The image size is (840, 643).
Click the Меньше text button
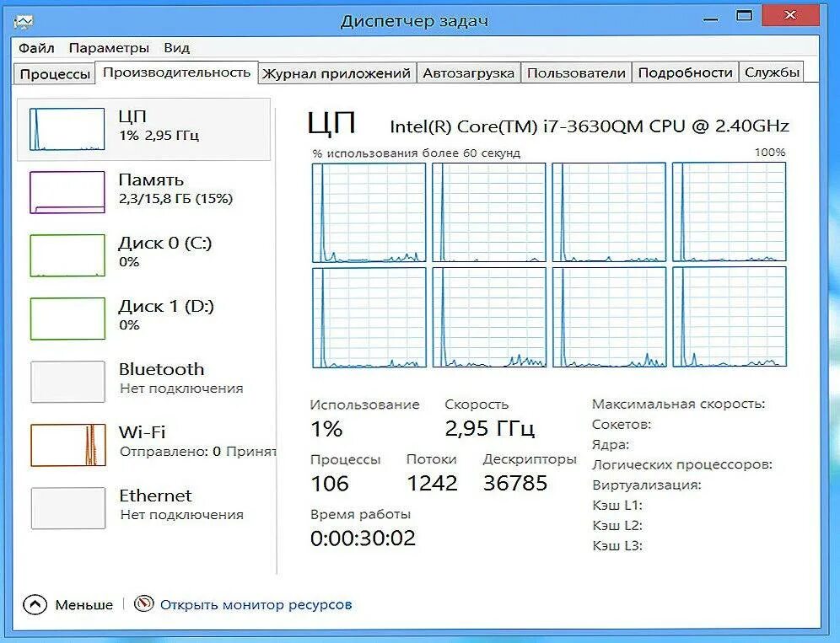pos(84,605)
